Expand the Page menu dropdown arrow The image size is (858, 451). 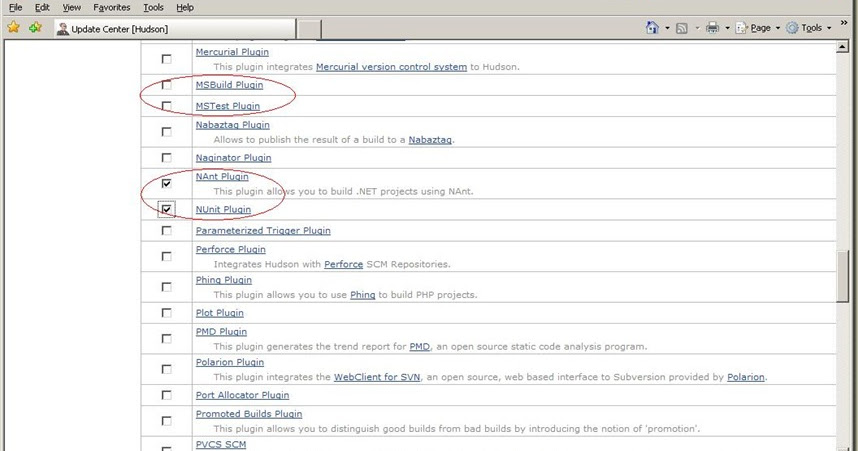778,28
